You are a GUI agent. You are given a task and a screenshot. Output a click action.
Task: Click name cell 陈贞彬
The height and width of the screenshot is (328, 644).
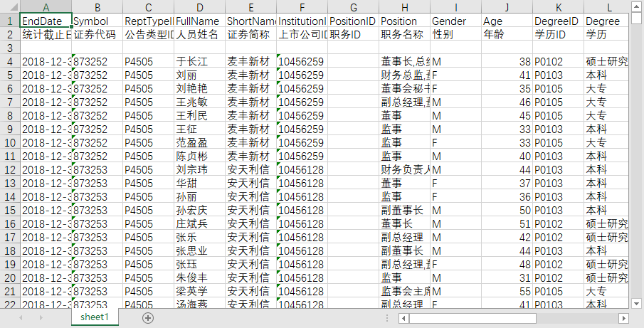point(200,156)
